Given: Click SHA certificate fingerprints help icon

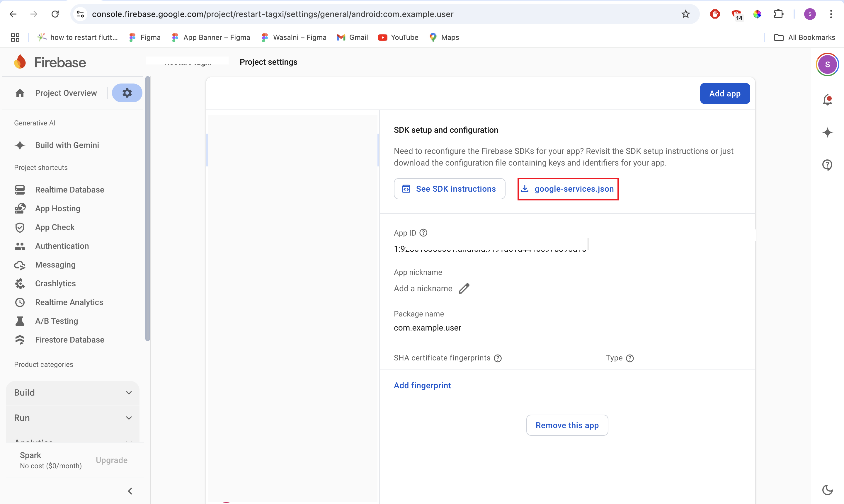Looking at the screenshot, I should click(498, 358).
